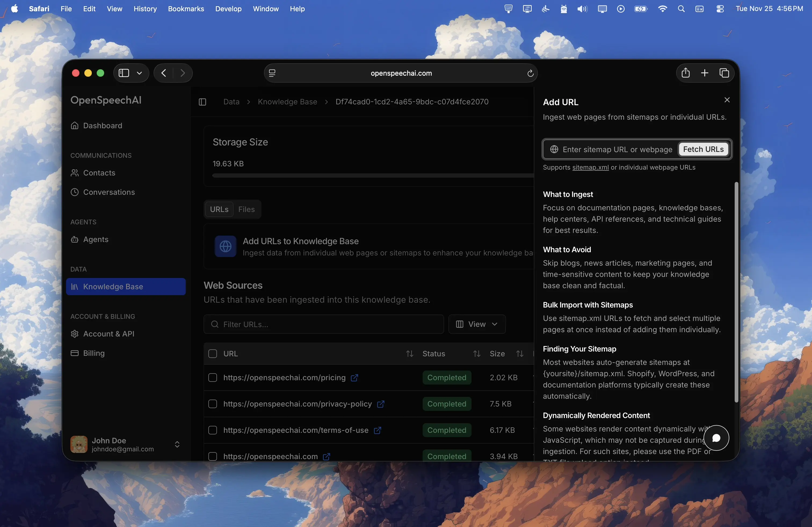The height and width of the screenshot is (527, 812).
Task: Open the History menu
Action: click(x=145, y=9)
